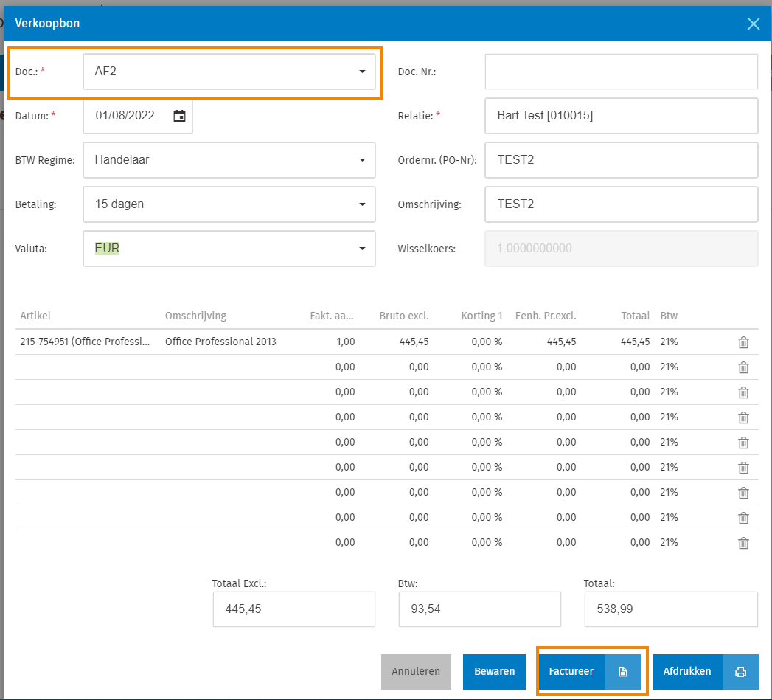Click the Totaal field showing 538,99
Viewport: 772px width, 700px height.
pos(671,609)
